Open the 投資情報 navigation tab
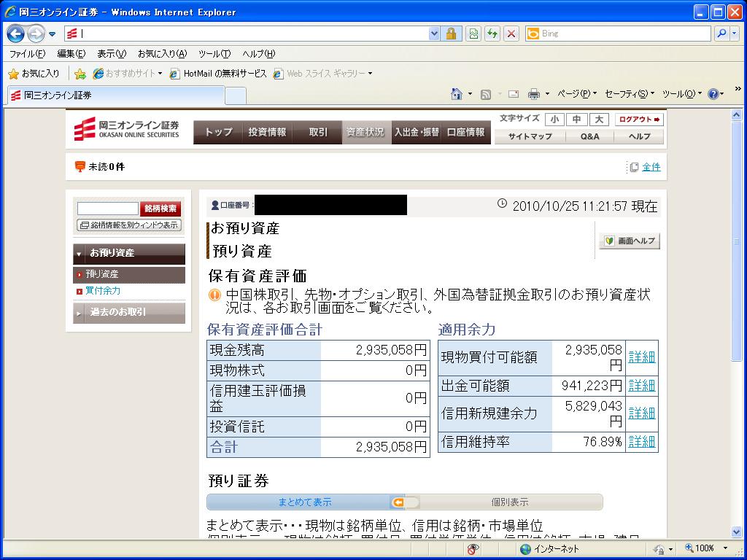Viewport: 747px width, 560px height. (267, 132)
